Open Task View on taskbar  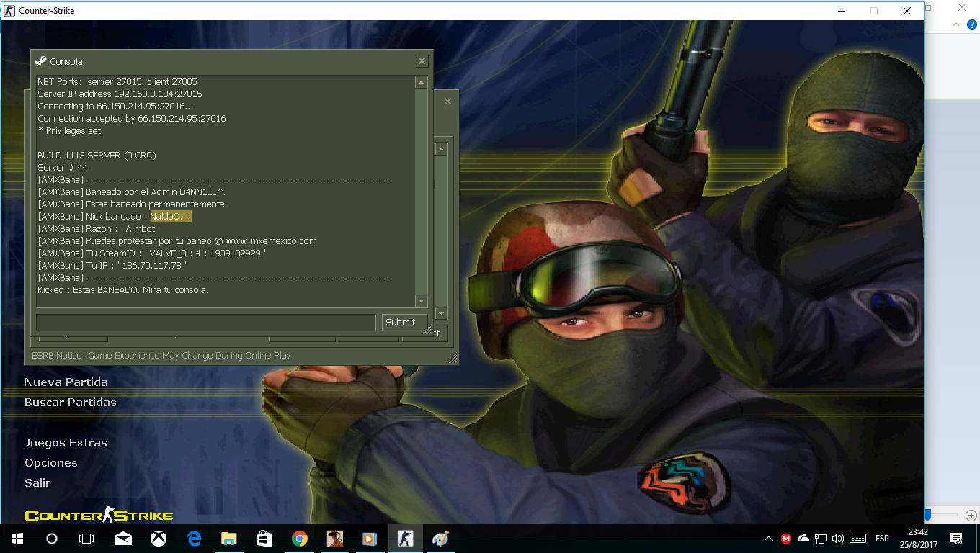pos(86,538)
